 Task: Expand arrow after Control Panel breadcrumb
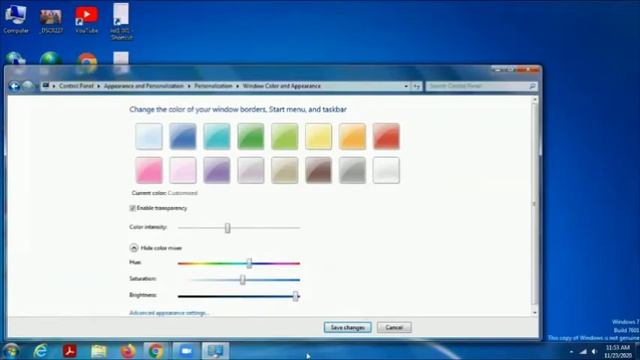click(x=98, y=86)
